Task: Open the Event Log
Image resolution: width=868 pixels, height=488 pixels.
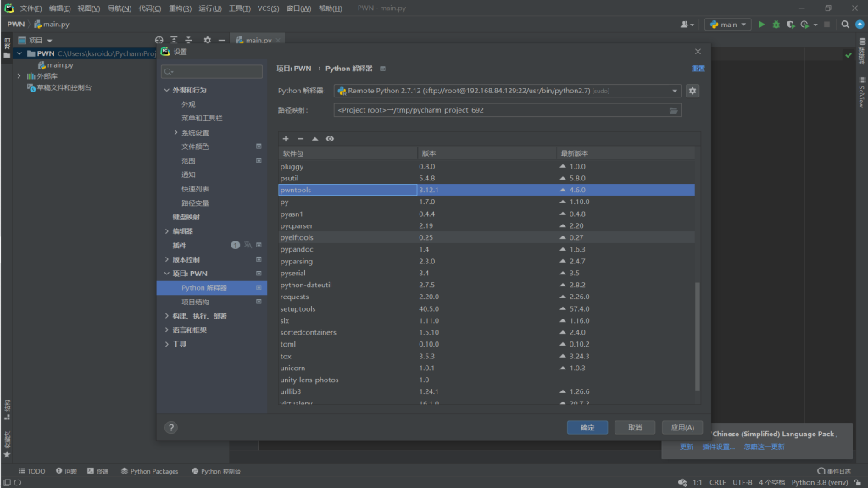Action: point(834,471)
